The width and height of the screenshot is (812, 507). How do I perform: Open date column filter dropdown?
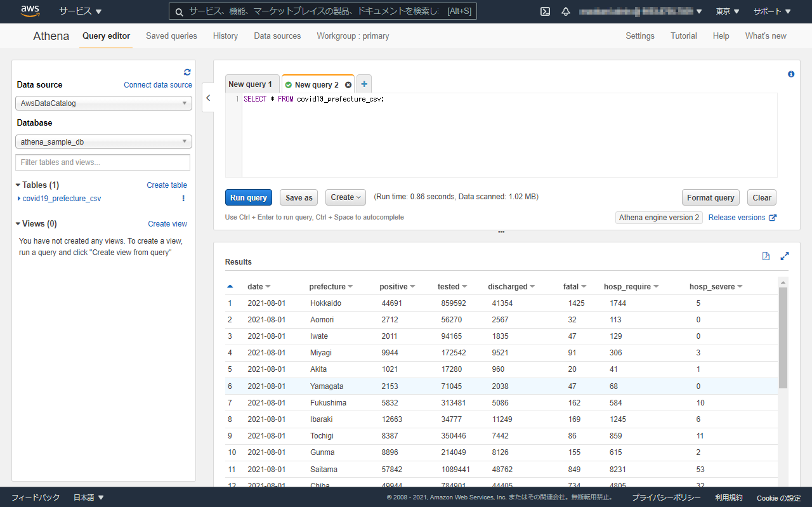point(268,287)
